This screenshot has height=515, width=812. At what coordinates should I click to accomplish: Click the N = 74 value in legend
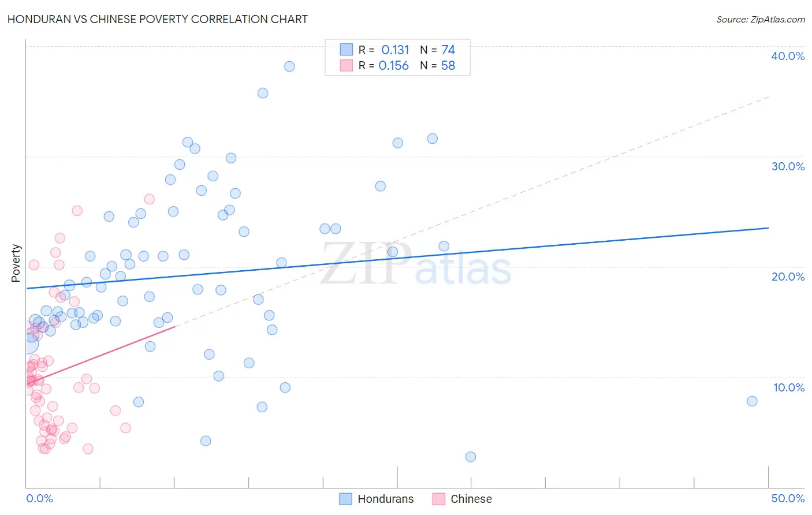click(x=437, y=50)
